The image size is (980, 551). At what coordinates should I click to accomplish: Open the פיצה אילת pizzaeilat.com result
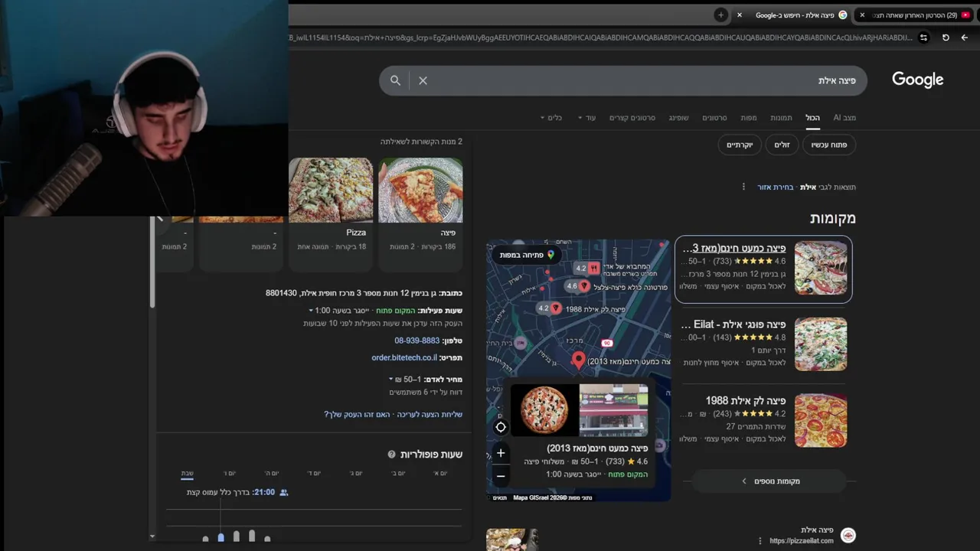click(817, 530)
